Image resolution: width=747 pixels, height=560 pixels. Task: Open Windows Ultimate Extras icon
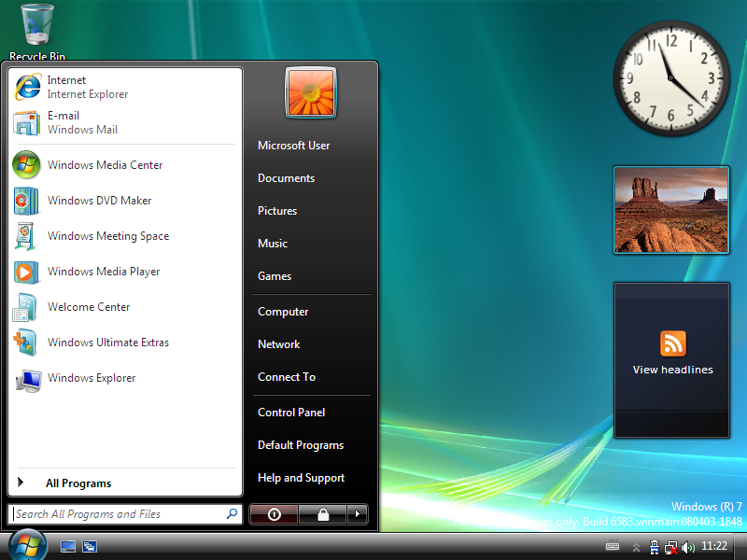tap(25, 343)
